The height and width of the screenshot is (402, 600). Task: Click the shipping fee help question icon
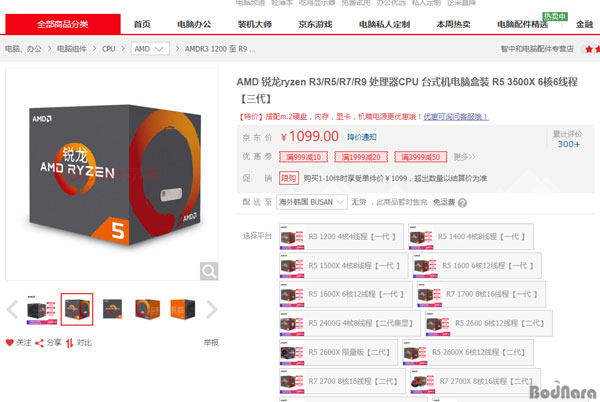(462, 203)
